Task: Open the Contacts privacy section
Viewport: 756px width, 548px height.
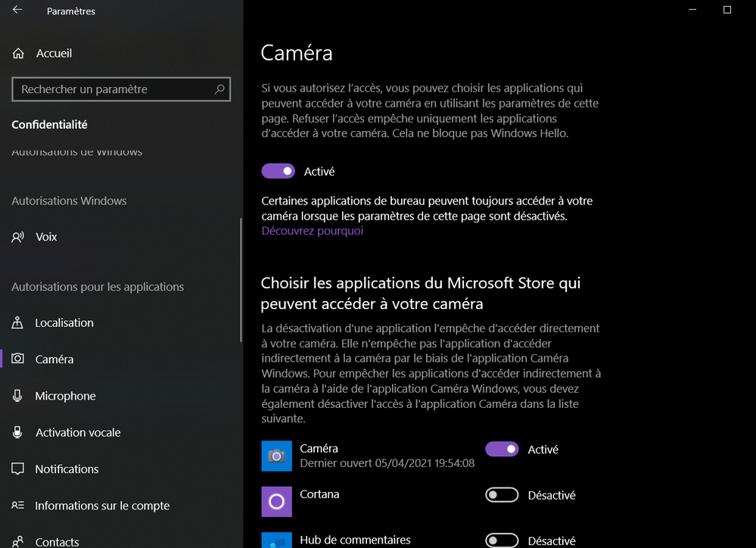Action: pyautogui.click(x=57, y=541)
